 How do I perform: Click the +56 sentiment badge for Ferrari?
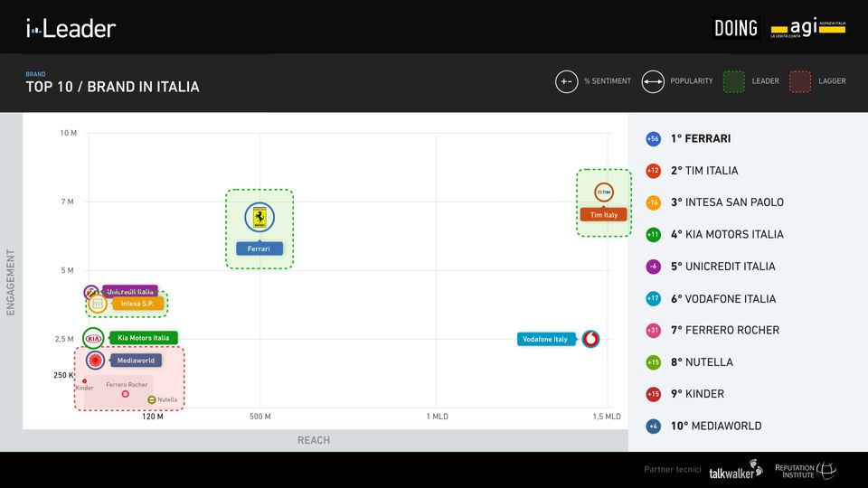pos(653,139)
